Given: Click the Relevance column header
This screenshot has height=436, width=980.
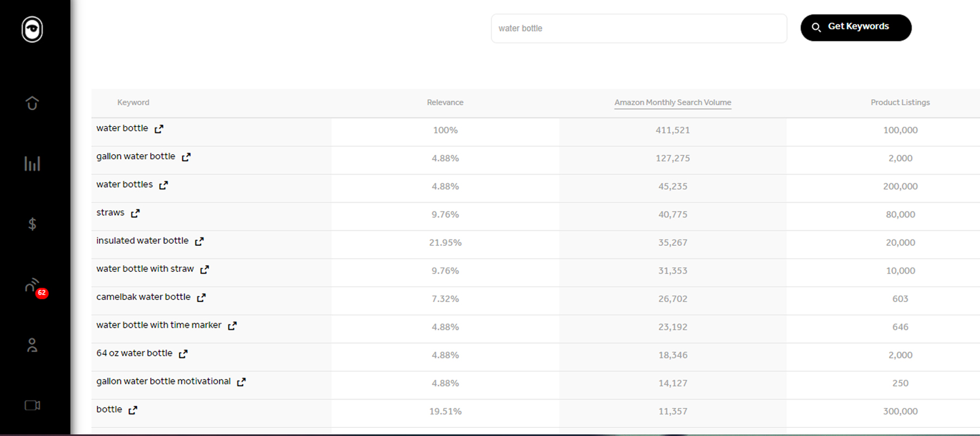Looking at the screenshot, I should [x=445, y=102].
